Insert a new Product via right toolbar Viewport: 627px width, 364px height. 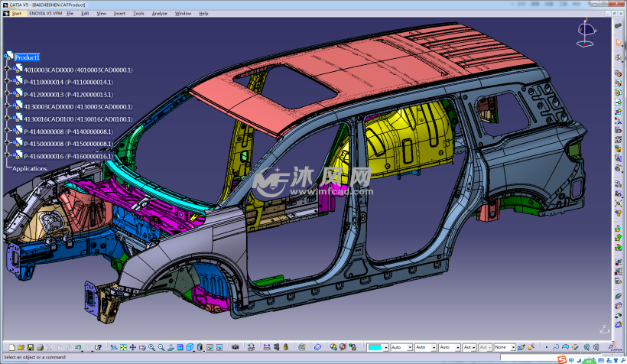click(x=618, y=83)
